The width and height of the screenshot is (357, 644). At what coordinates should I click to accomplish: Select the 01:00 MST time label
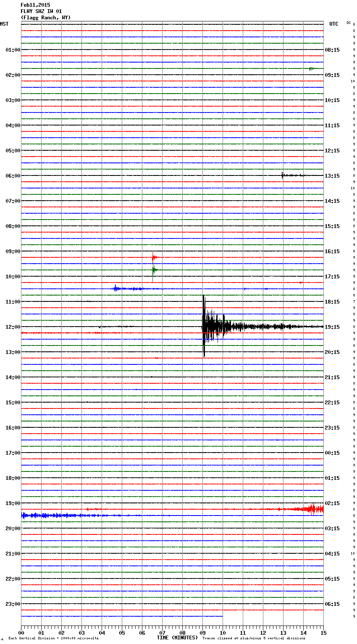(x=13, y=50)
